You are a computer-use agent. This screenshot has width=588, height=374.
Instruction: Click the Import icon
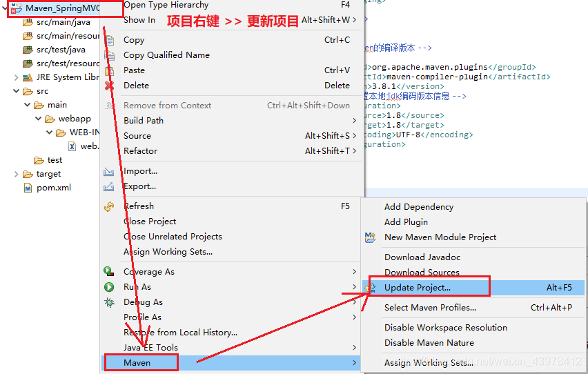point(109,171)
